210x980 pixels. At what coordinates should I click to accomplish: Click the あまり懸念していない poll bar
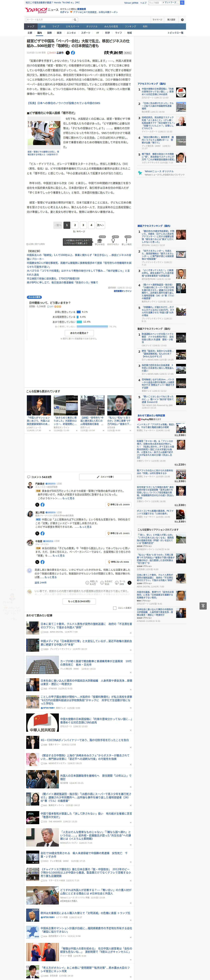pos(80,322)
